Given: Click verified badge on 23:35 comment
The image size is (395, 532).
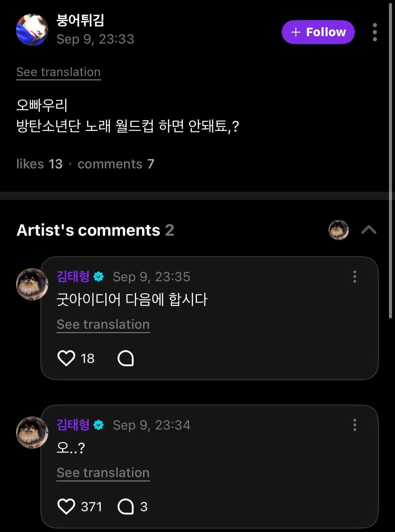Looking at the screenshot, I should 98,277.
